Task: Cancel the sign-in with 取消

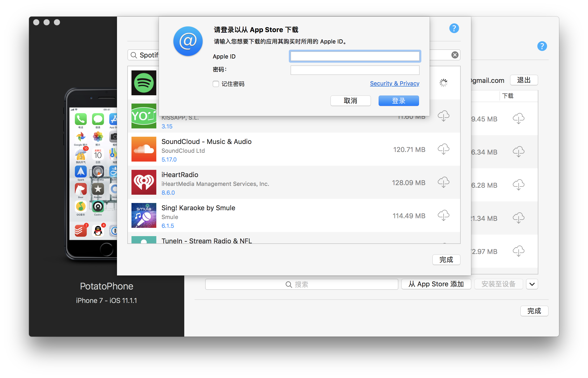Action: [x=350, y=101]
